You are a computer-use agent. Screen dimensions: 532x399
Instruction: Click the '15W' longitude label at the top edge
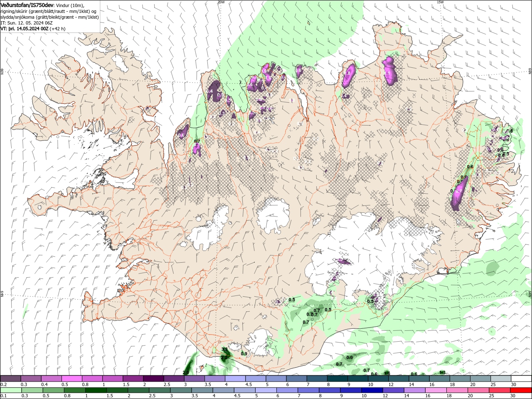[x=440, y=2]
